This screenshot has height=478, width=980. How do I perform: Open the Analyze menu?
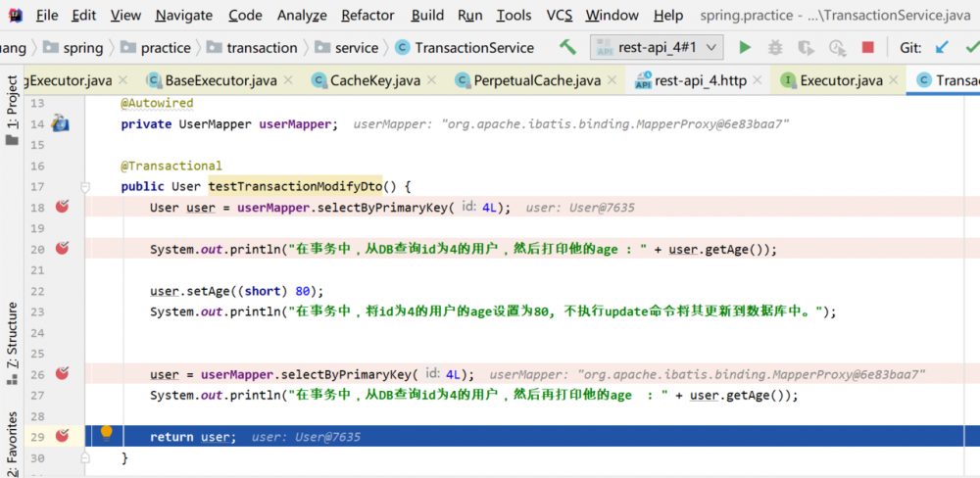(x=302, y=15)
